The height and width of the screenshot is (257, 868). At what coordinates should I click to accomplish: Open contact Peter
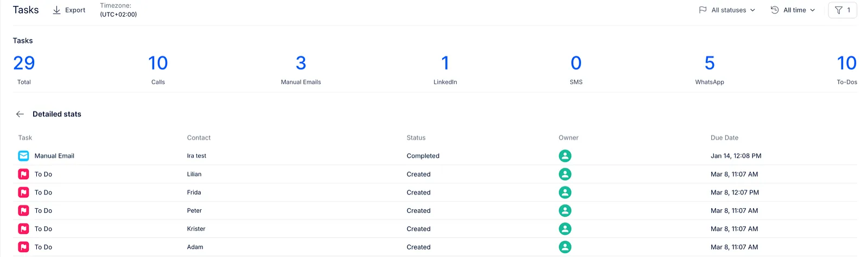click(x=194, y=211)
